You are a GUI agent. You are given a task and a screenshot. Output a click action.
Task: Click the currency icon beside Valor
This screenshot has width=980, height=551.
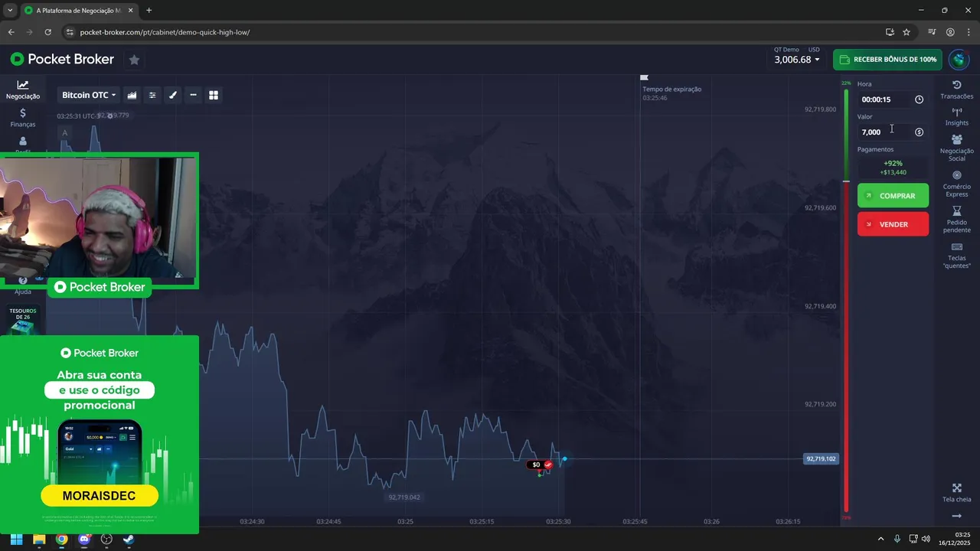pyautogui.click(x=919, y=132)
